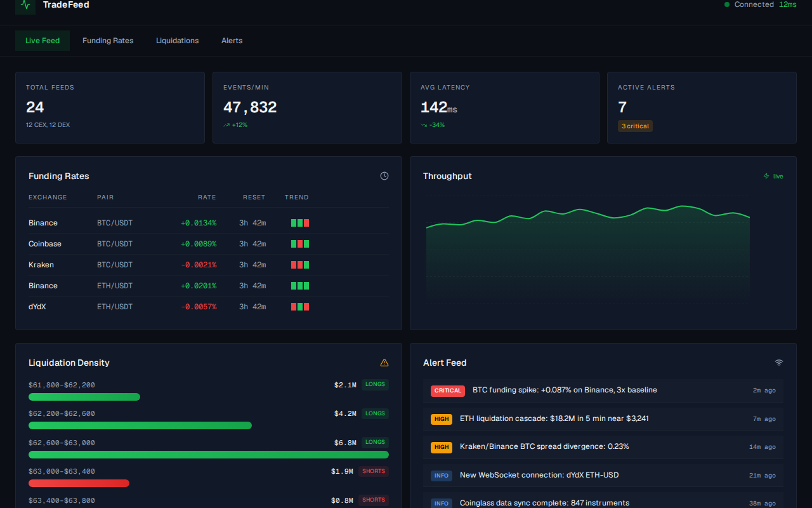Click the upward trend arrow beside +12%
Image resolution: width=812 pixels, height=508 pixels.
point(226,124)
